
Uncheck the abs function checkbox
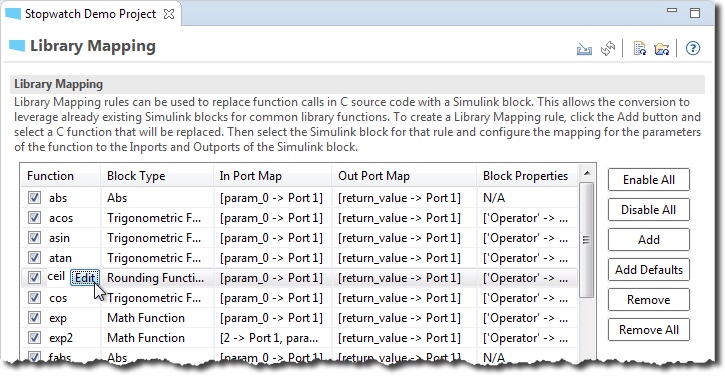click(x=34, y=198)
